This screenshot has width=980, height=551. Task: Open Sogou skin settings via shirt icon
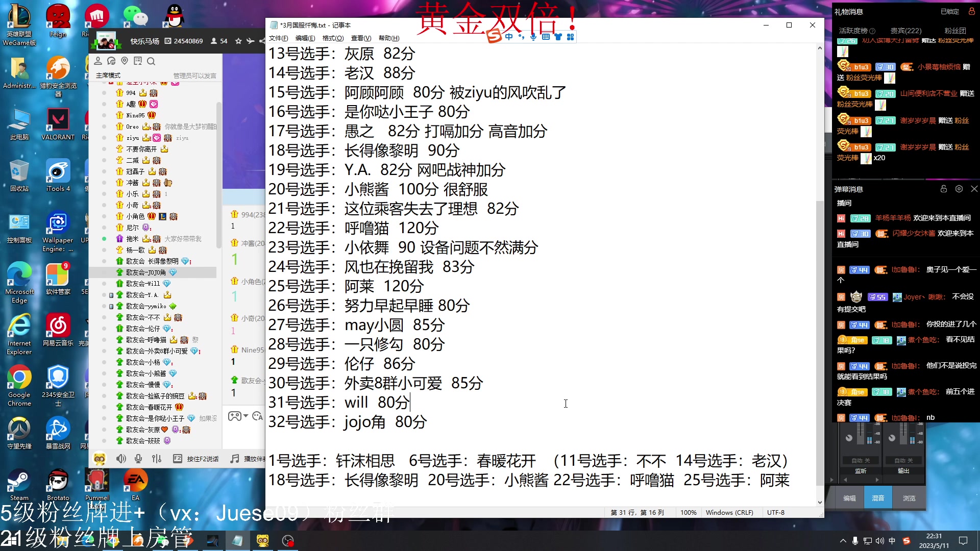click(558, 37)
